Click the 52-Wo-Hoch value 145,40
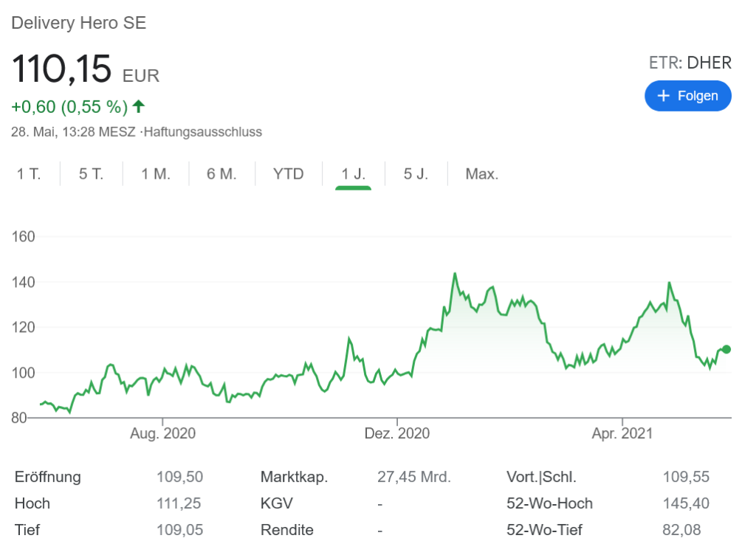Viewport: 756px width, 555px height. [686, 503]
